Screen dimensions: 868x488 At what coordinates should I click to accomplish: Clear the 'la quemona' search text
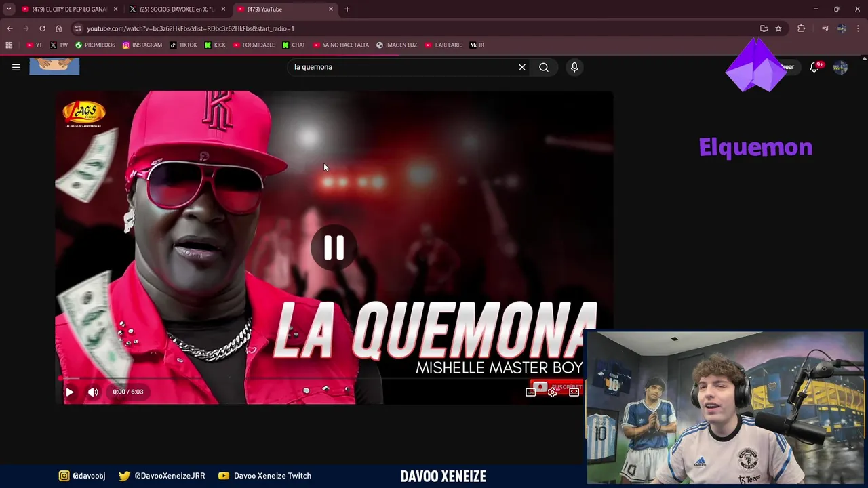click(x=522, y=67)
